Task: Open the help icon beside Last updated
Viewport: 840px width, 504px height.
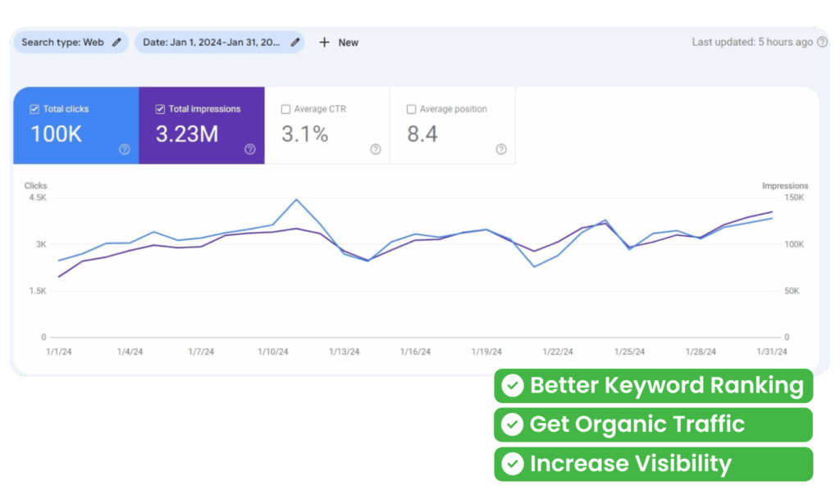Action: point(822,43)
